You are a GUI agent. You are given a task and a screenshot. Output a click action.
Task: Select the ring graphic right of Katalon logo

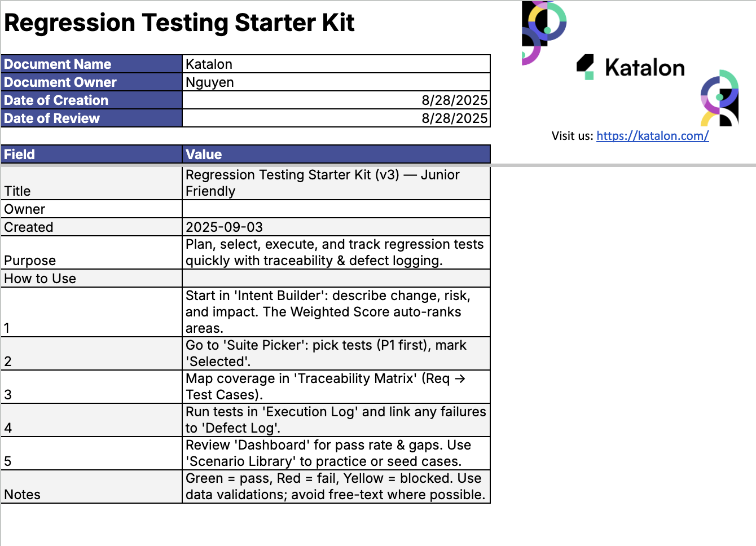click(x=720, y=98)
